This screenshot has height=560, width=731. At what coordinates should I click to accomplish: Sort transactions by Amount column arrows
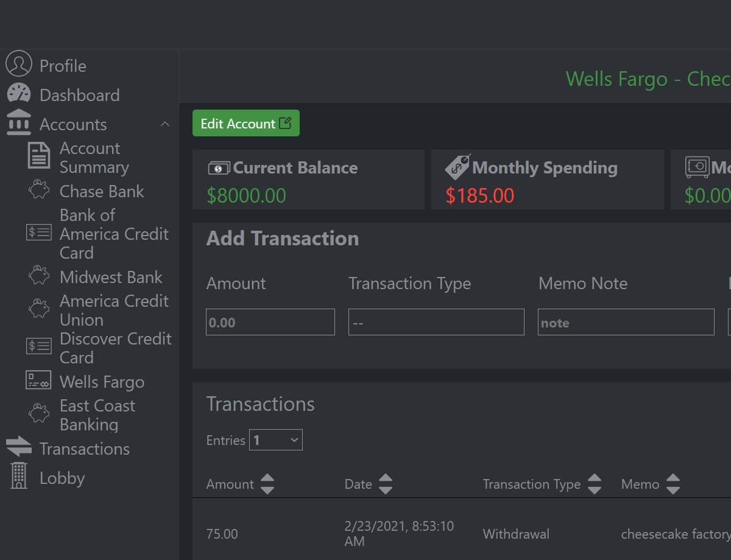point(267,484)
